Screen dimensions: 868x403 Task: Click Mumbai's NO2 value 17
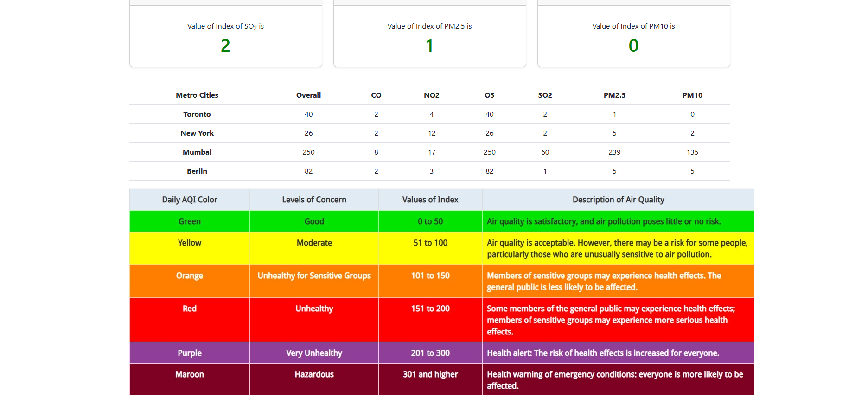pyautogui.click(x=432, y=152)
